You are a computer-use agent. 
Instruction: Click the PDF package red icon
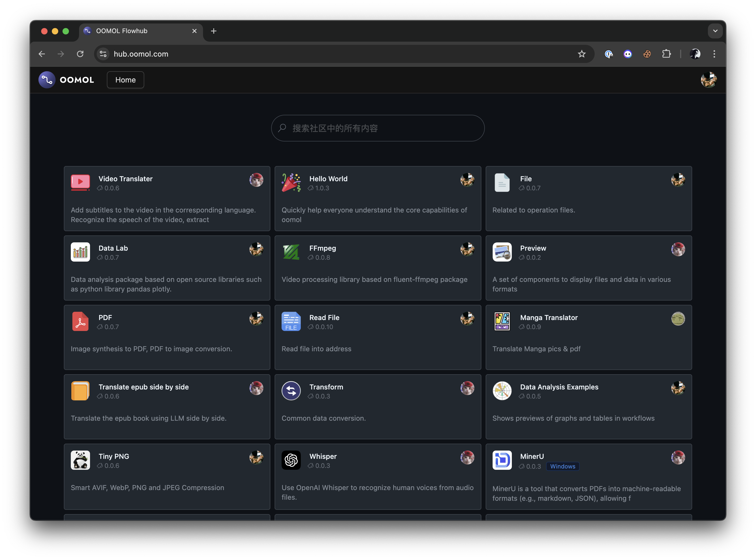click(x=80, y=321)
